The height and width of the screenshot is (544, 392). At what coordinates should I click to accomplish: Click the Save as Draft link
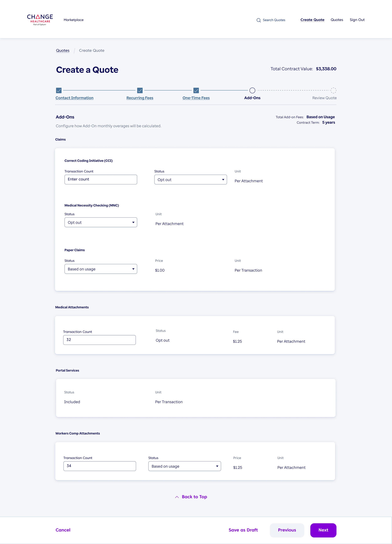tap(243, 530)
